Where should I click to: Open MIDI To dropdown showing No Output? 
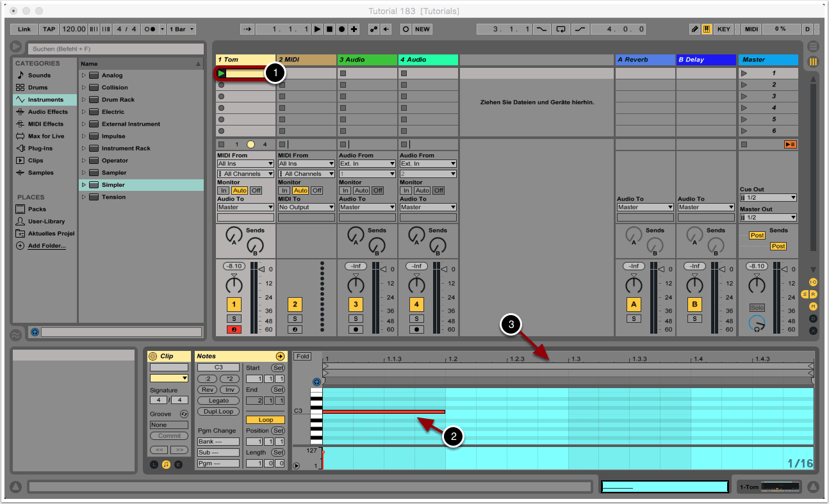(x=306, y=207)
